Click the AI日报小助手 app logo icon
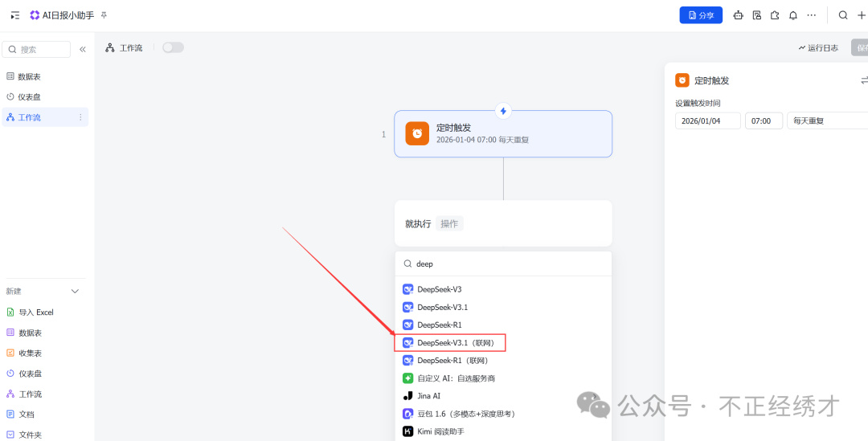The image size is (868, 441). pyautogui.click(x=35, y=15)
